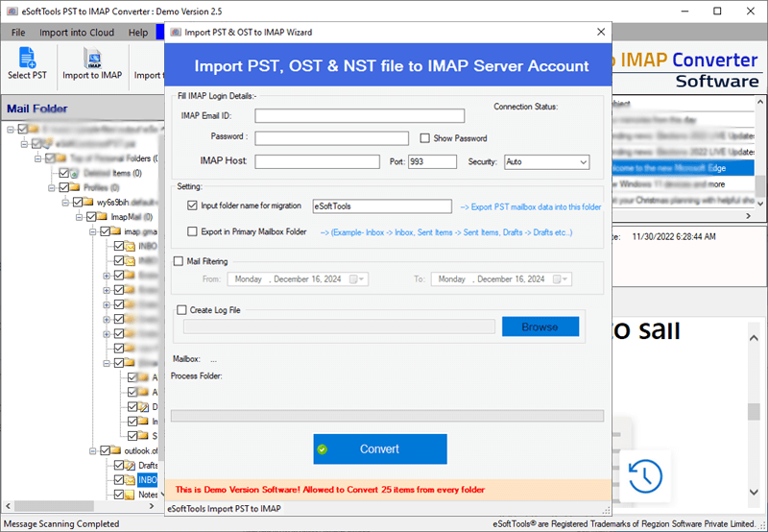Select the Microsoft Edge message row
This screenshot has width=768, height=532.
click(x=683, y=168)
